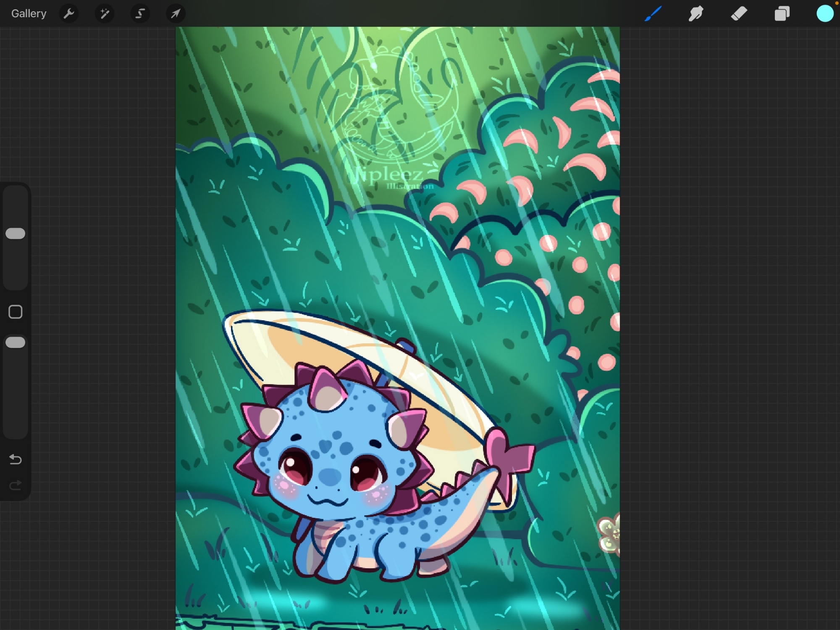This screenshot has width=840, height=630.
Task: Select the Paint brush tool
Action: [653, 14]
